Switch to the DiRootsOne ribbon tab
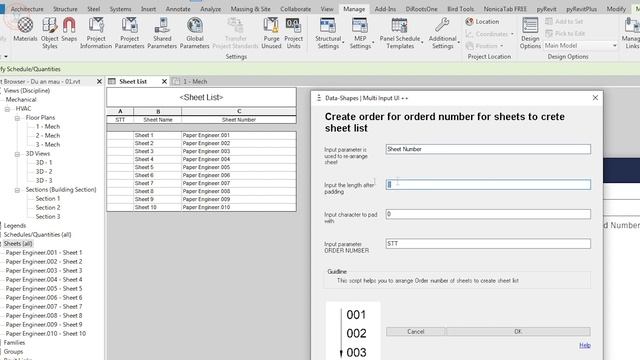This screenshot has width=640, height=360. coord(422,9)
